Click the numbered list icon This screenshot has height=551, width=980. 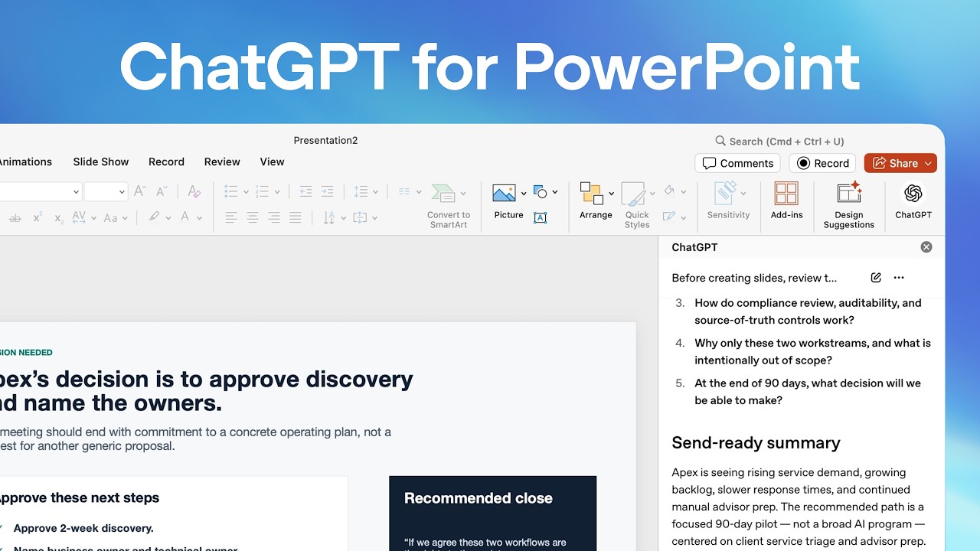(262, 192)
